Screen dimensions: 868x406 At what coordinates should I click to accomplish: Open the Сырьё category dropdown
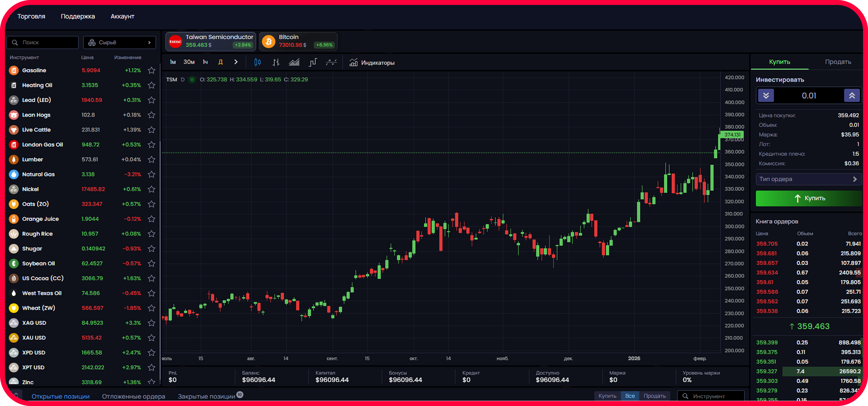[x=119, y=42]
